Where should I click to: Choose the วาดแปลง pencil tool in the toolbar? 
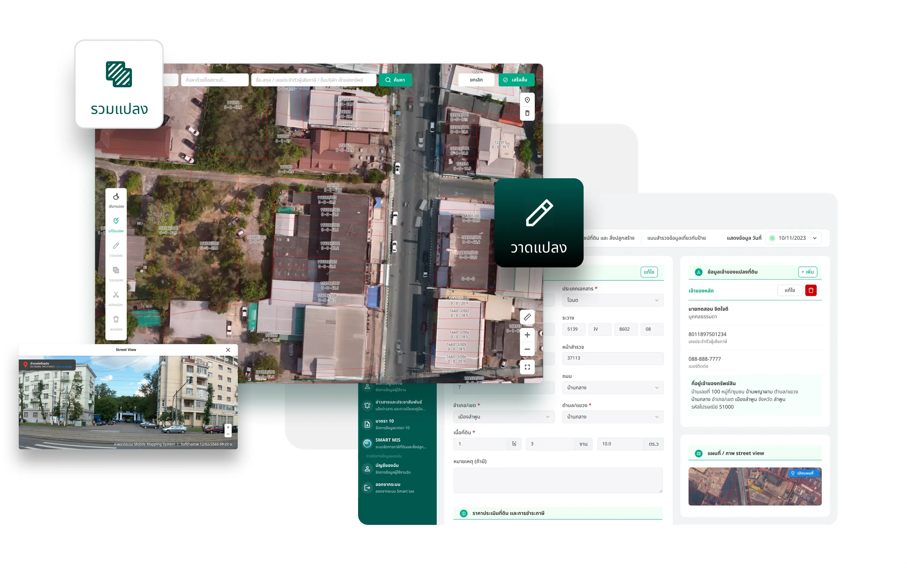pos(116,249)
